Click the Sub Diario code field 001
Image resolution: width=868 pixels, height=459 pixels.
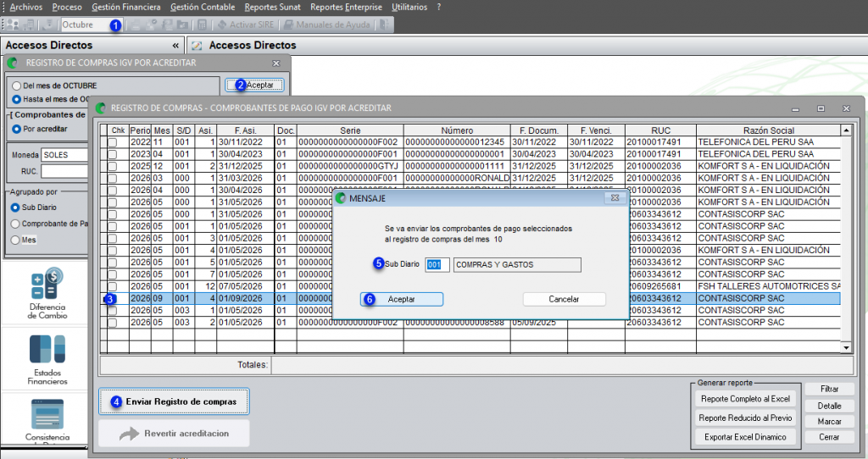437,265
